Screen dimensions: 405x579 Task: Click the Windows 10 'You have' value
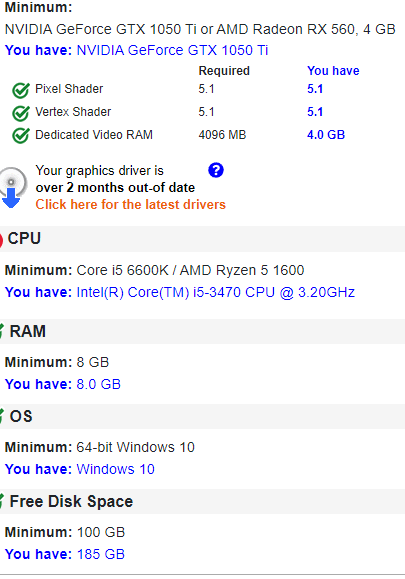coord(115,469)
